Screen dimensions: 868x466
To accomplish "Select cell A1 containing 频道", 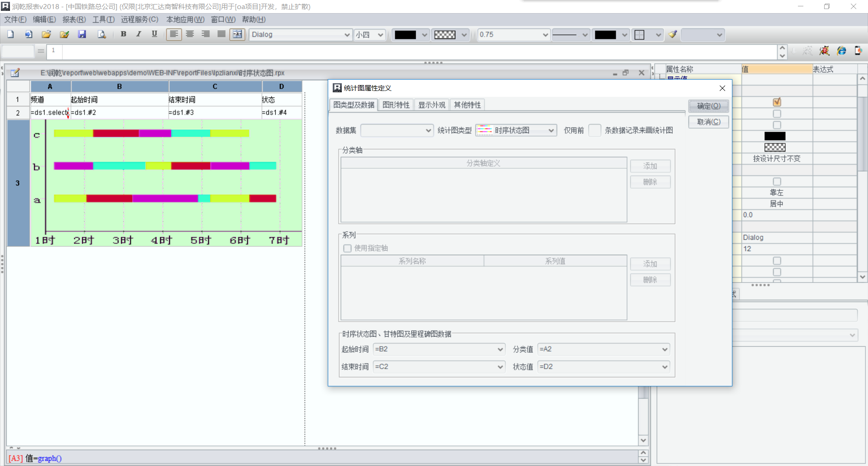I will 50,100.
